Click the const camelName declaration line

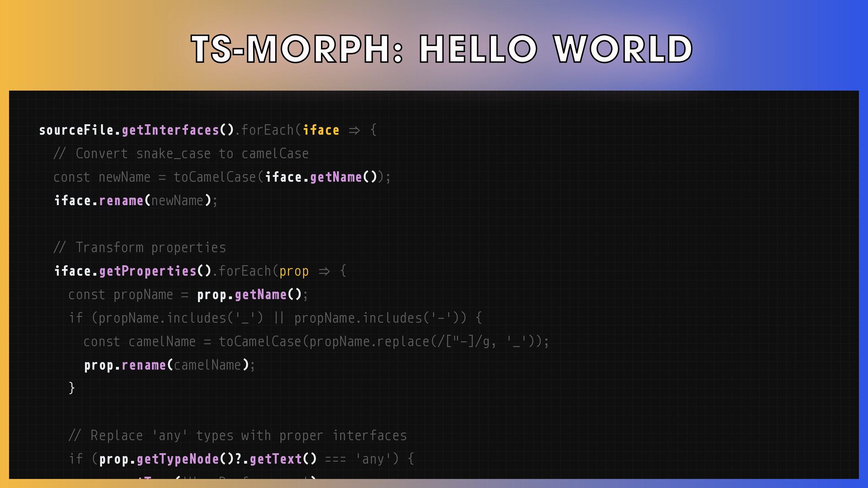coord(316,342)
